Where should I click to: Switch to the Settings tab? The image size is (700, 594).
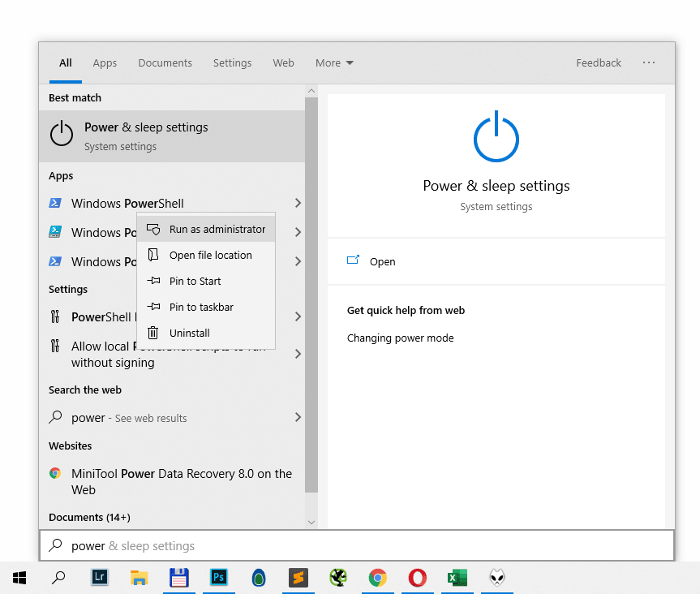coord(232,63)
